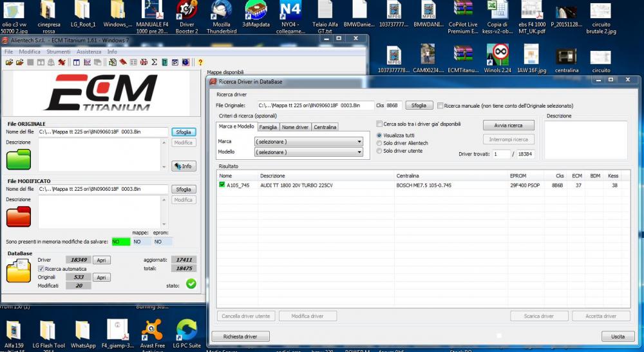Click Apri next to Originali count
644x352 pixels.
pyautogui.click(x=102, y=278)
